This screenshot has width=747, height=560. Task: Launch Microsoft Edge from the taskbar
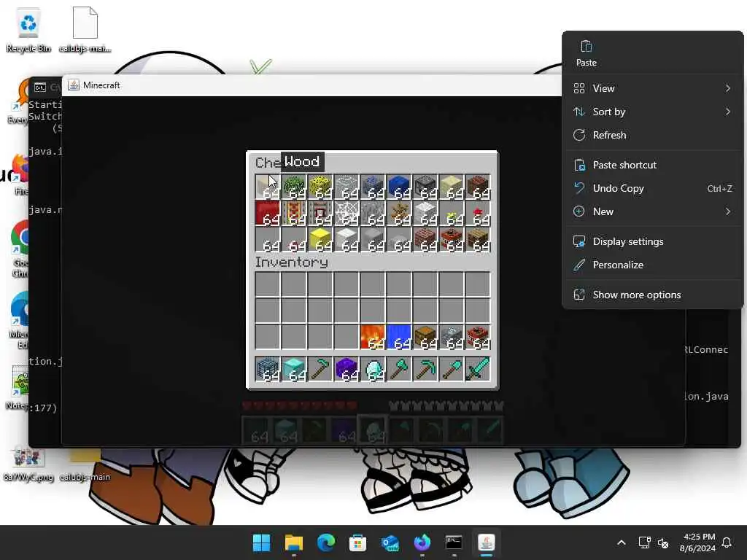point(326,542)
